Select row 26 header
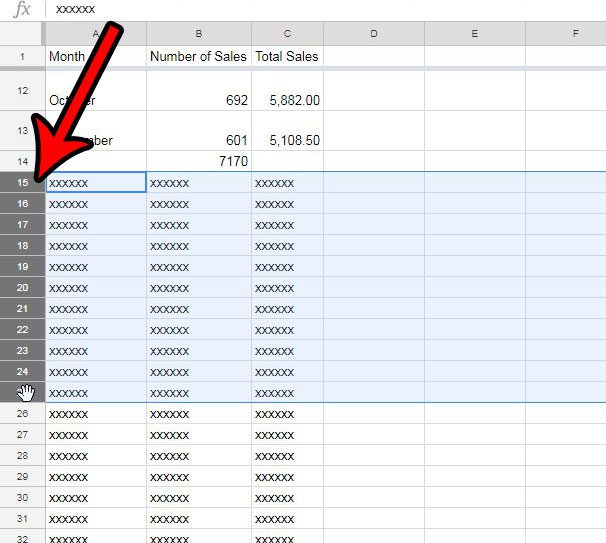606x543 pixels. click(22, 414)
